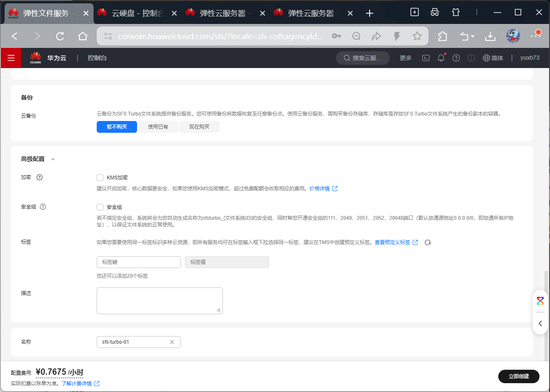Screen dimensions: 550x392
Task: Click the globe language icon
Action: 487,58
